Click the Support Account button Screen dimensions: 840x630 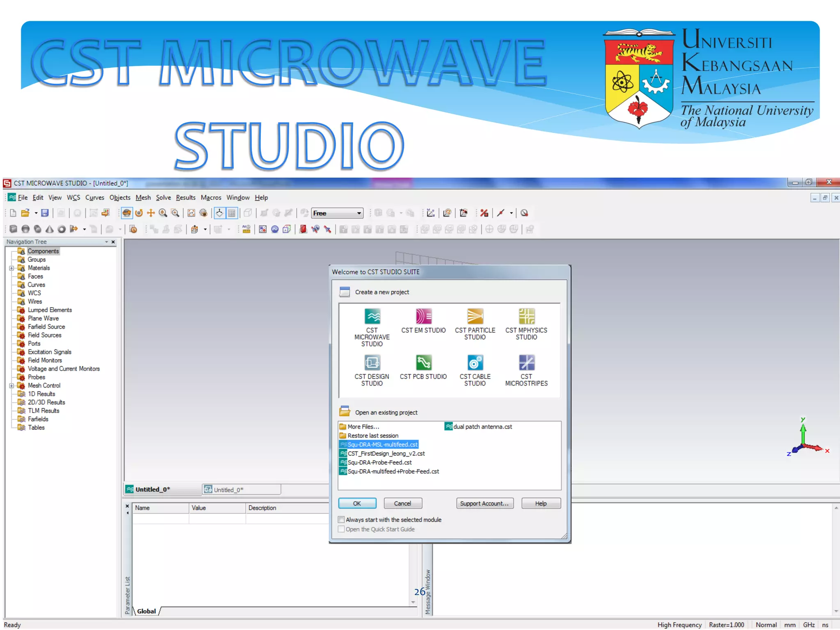pos(484,503)
